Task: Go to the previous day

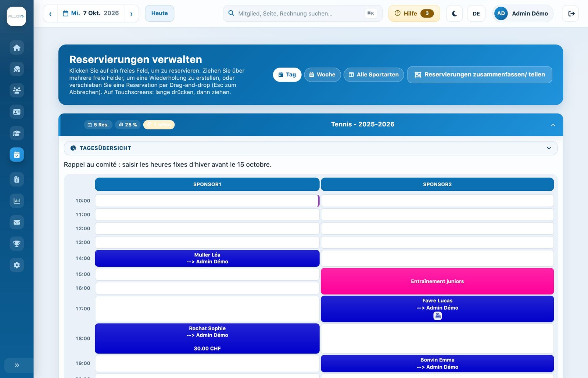Action: tap(50, 14)
